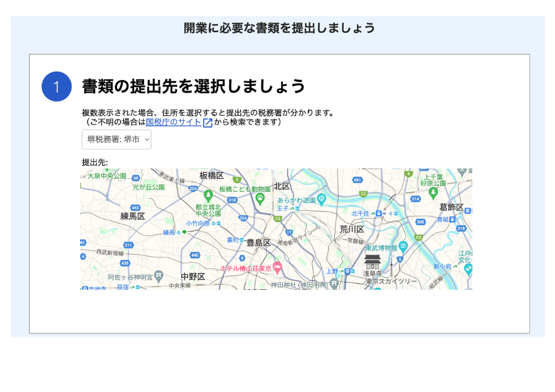This screenshot has width=555, height=392.
Task: Open the 堺税務署 tax office dropdown
Action: click(x=117, y=140)
